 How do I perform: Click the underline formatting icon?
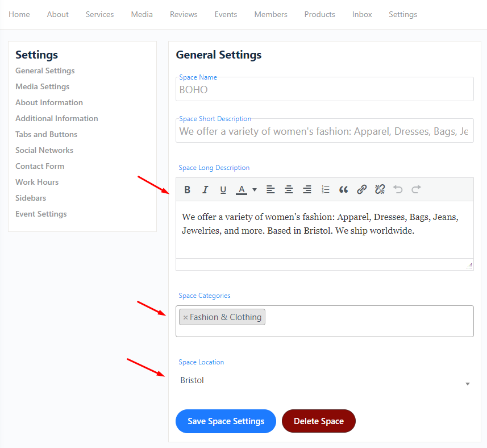pyautogui.click(x=223, y=189)
